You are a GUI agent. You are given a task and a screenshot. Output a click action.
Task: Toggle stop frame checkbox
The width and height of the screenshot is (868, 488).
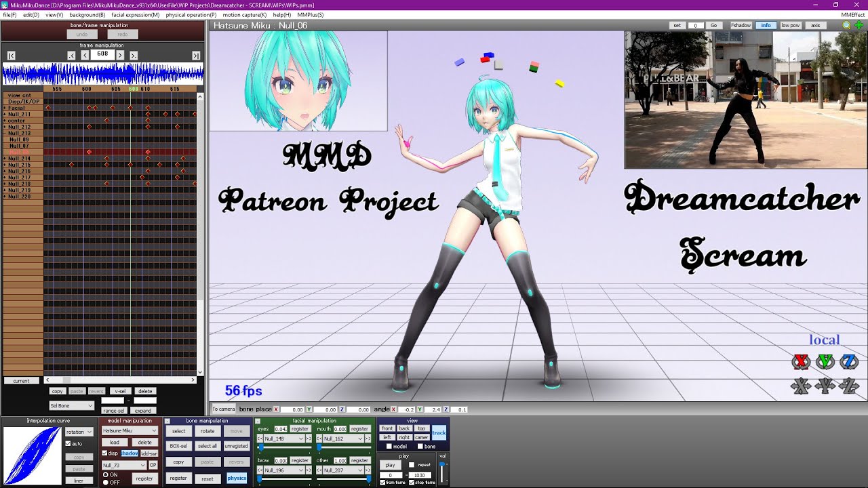click(x=411, y=482)
